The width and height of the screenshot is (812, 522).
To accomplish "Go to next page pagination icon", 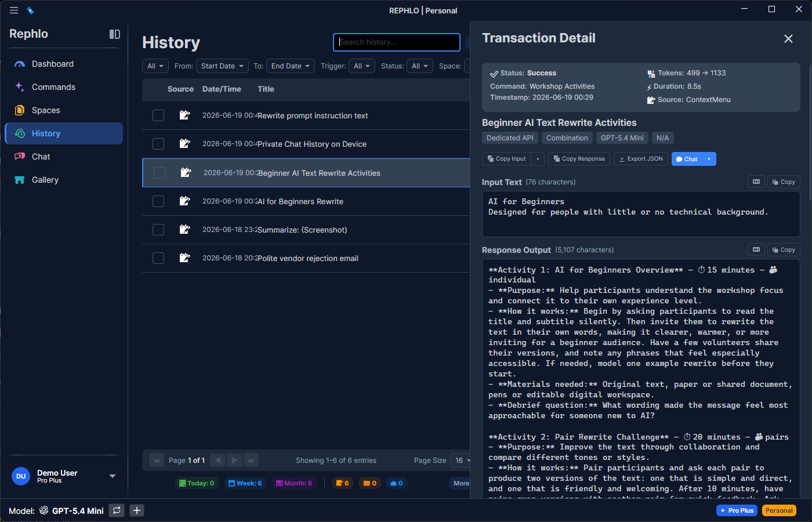I will [x=234, y=461].
